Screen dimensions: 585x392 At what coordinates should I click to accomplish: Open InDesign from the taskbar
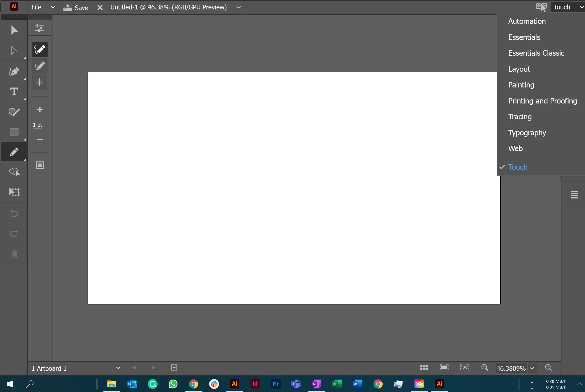255,384
